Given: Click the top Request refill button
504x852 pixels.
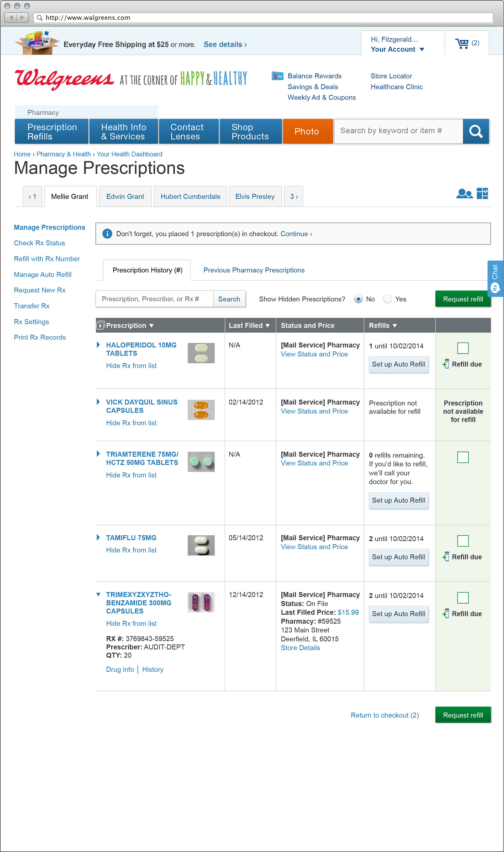Looking at the screenshot, I should coord(463,299).
